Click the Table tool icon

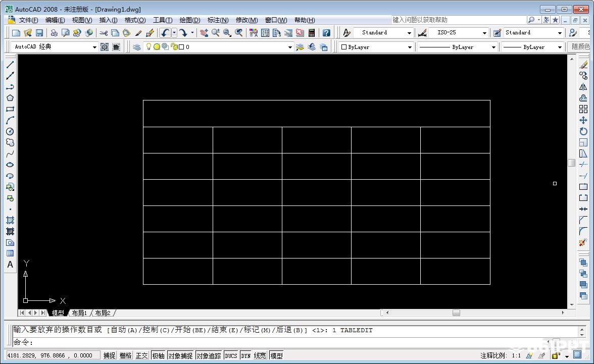tap(10, 253)
